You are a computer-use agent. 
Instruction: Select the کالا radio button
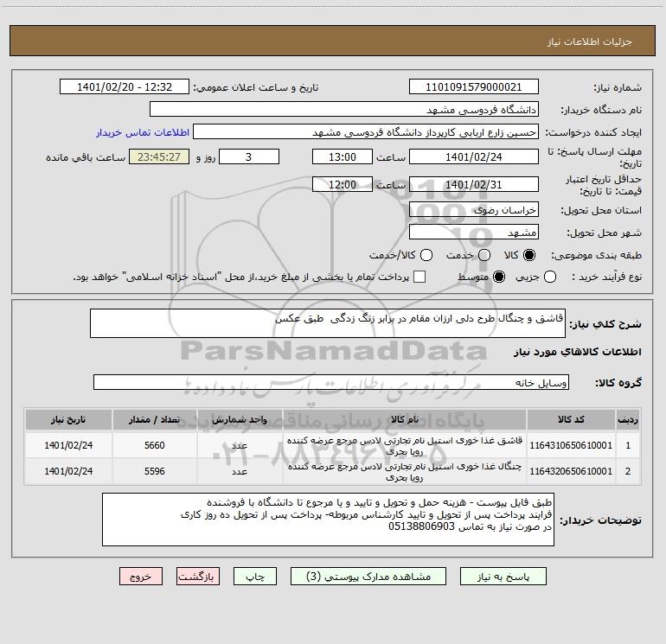pos(529,255)
